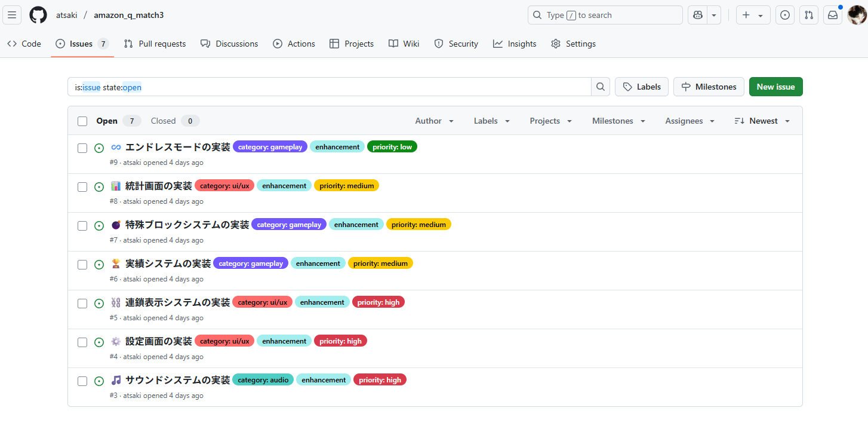Click the green New issue button
Screen dimensions: 868x432
click(x=776, y=87)
